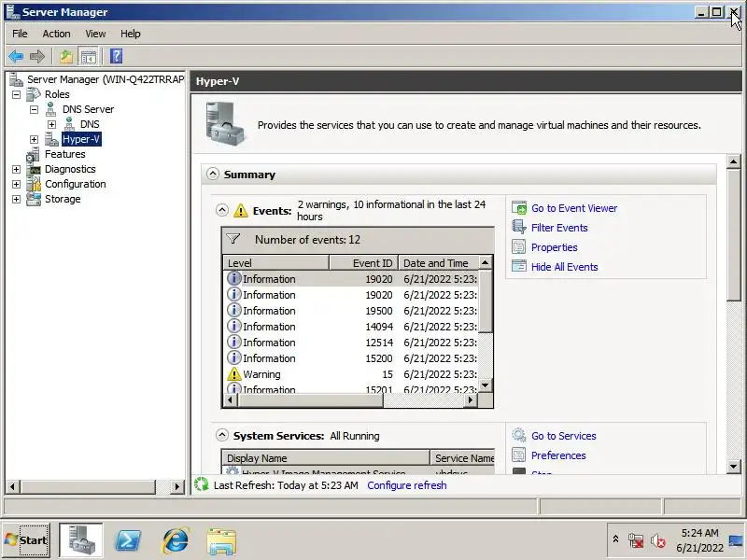Click the Forward arrow toolbar icon
The width and height of the screenshot is (747, 560).
(x=37, y=57)
